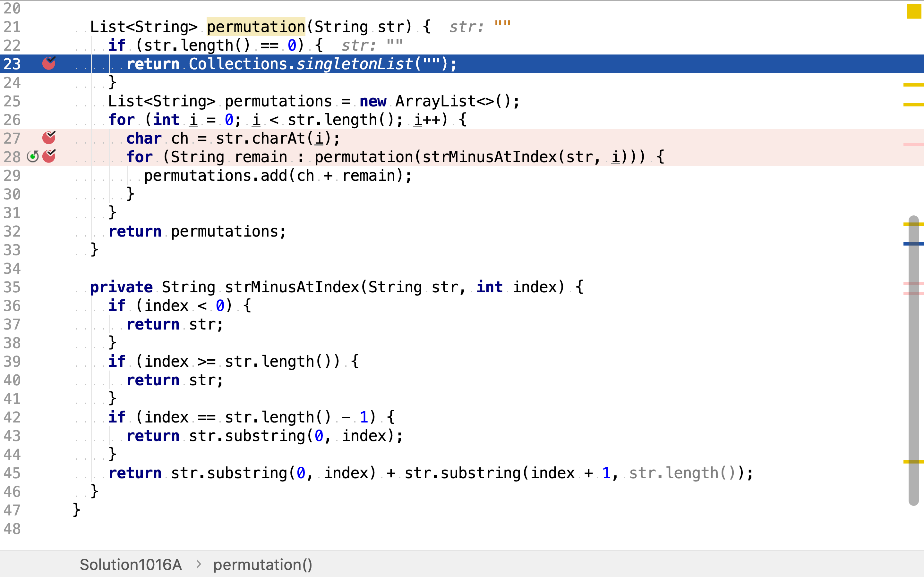The width and height of the screenshot is (924, 577).
Task: Click permutation() breadcrumb
Action: [x=263, y=564]
